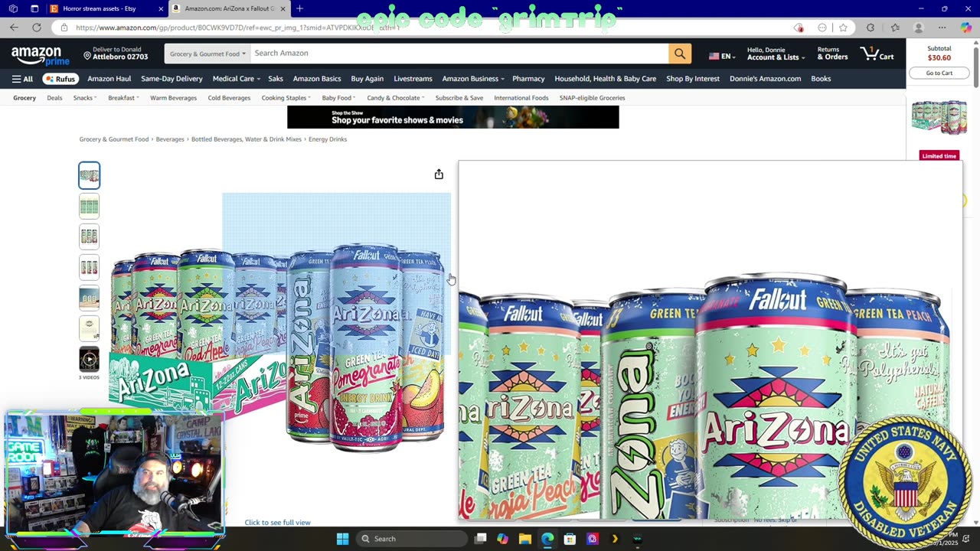Screen dimensions: 980x551
Task: Expand Candy & Chocolate submenu
Action: pos(395,98)
